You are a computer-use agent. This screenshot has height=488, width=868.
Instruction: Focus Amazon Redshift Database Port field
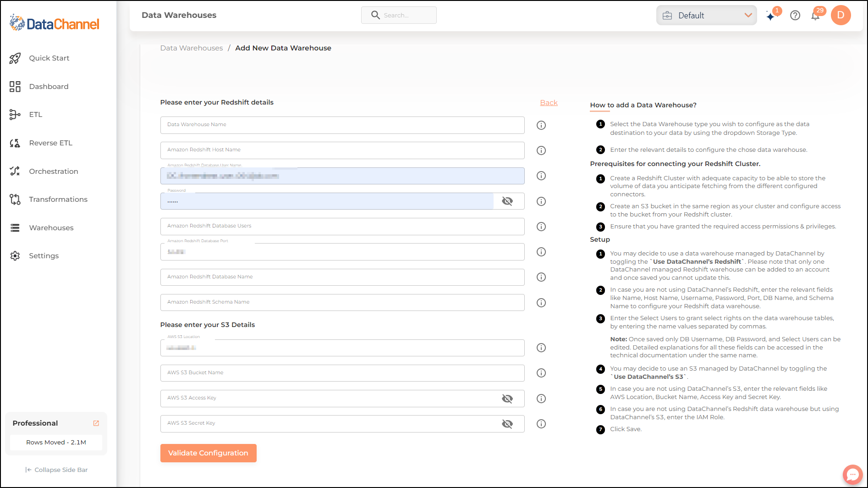pyautogui.click(x=342, y=252)
